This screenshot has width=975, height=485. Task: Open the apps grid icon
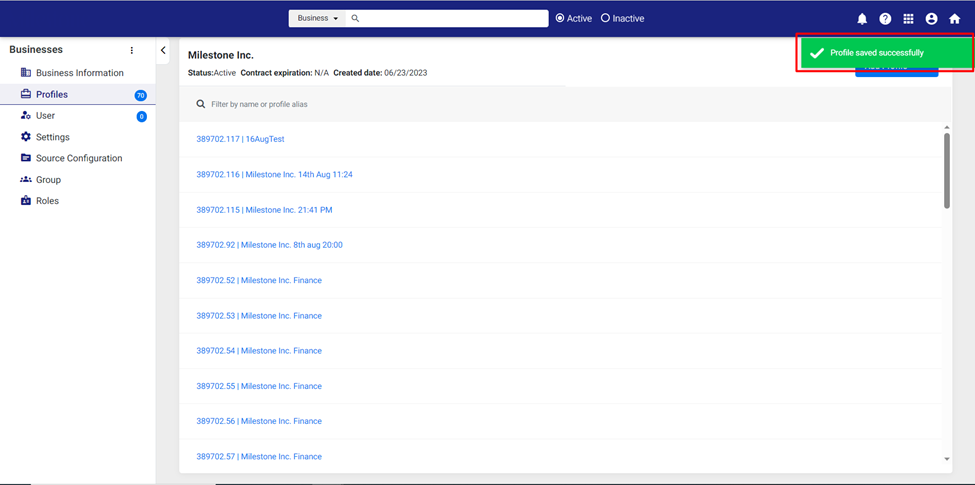[x=908, y=19]
